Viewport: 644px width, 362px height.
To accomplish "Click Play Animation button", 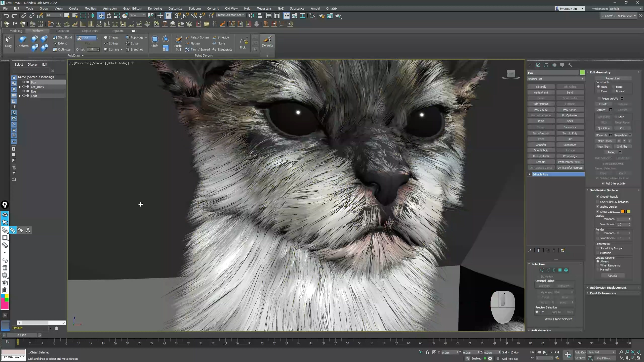I will [x=544, y=352].
